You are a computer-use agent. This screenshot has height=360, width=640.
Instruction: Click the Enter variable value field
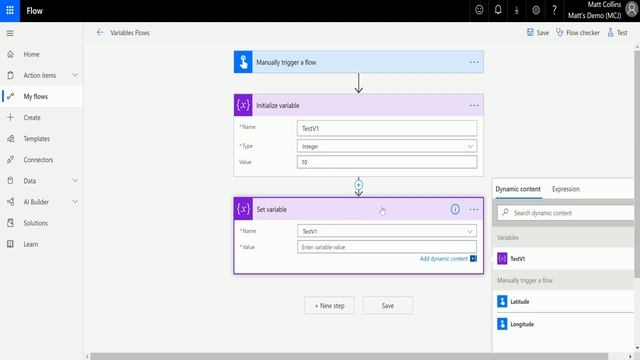click(387, 247)
